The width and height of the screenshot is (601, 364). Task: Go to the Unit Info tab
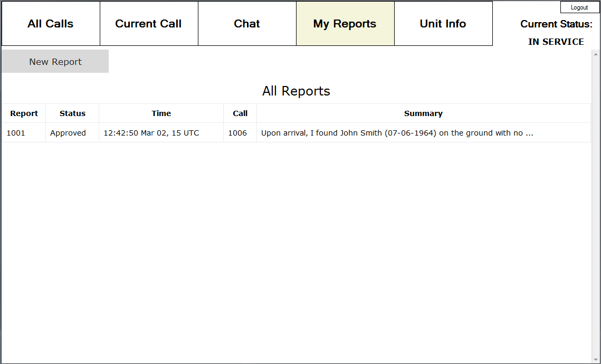click(443, 24)
